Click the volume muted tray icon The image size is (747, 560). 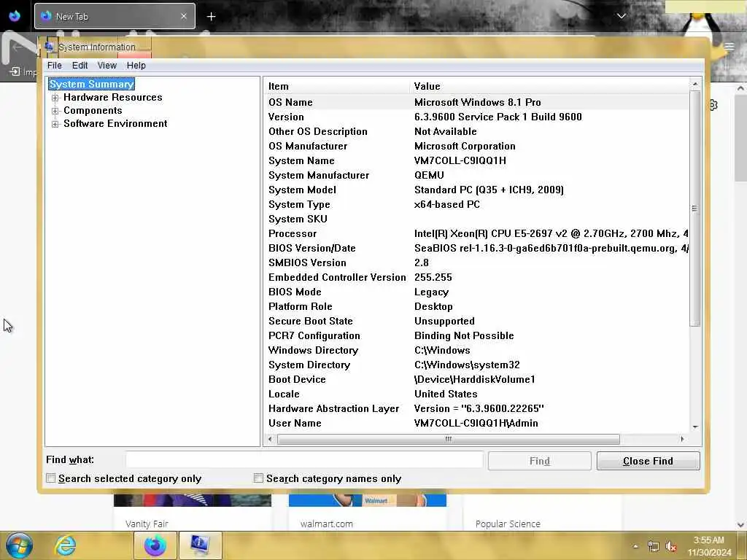click(671, 547)
